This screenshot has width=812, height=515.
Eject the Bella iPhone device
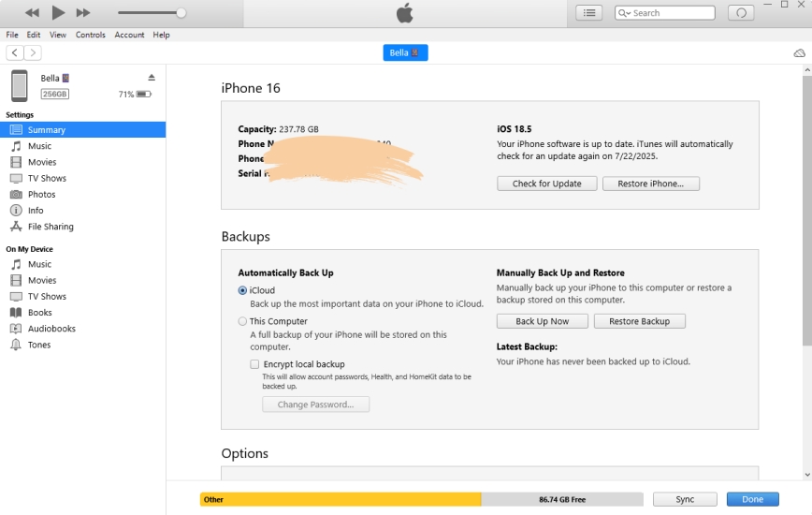click(152, 78)
